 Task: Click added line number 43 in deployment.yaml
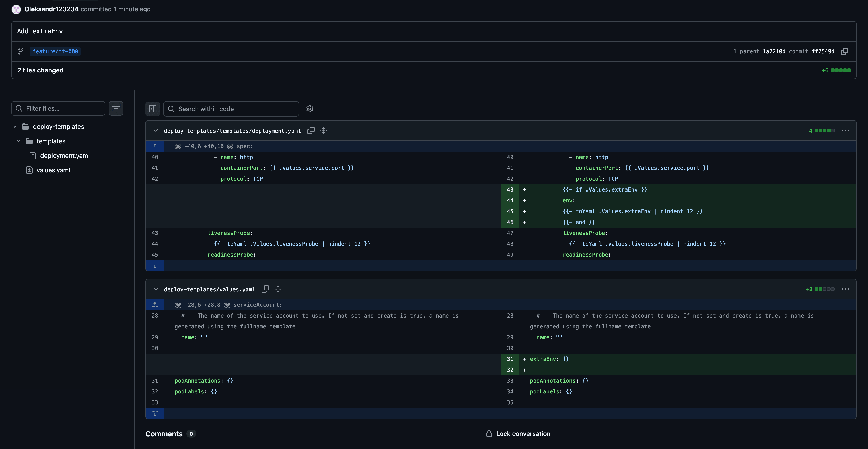[x=510, y=190]
